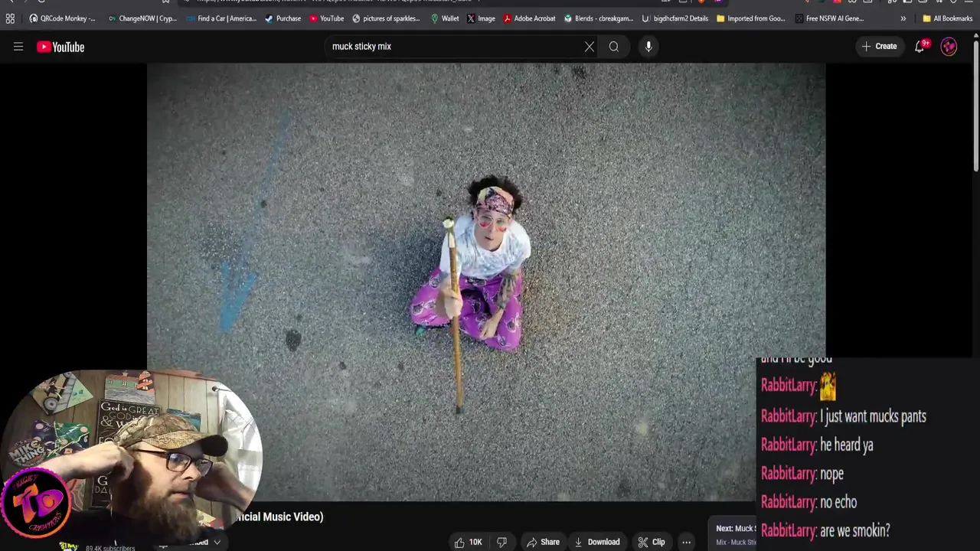Open the Wallet bookmark
This screenshot has width=980, height=551.
tap(445, 18)
